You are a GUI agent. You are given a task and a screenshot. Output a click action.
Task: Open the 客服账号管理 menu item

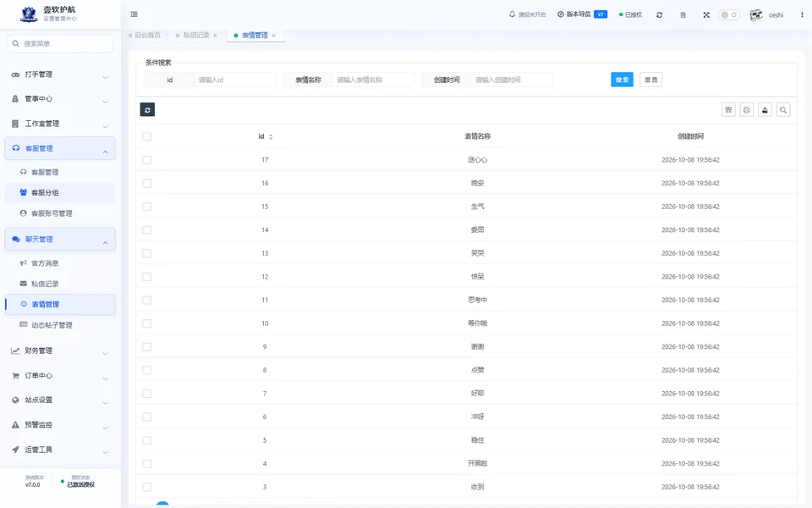tap(60, 213)
